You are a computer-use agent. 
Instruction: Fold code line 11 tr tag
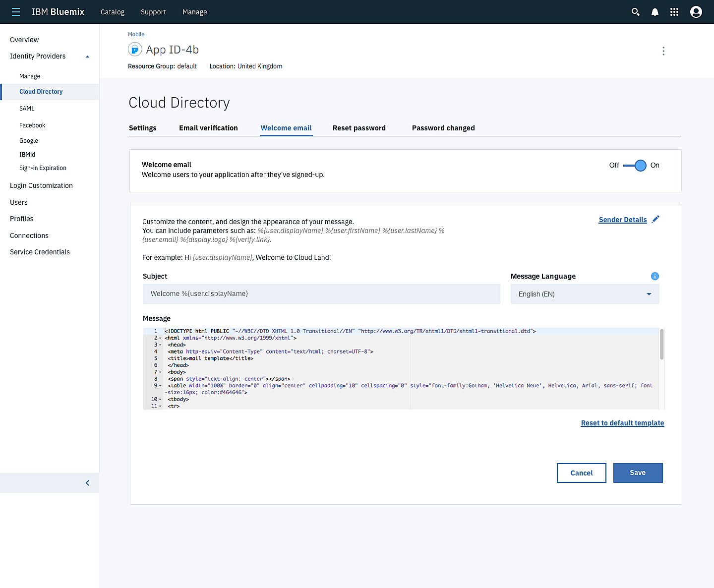(160, 406)
